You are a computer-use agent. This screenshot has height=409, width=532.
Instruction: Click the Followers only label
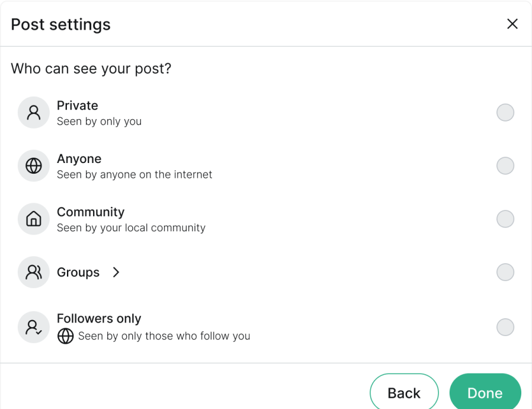point(99,318)
